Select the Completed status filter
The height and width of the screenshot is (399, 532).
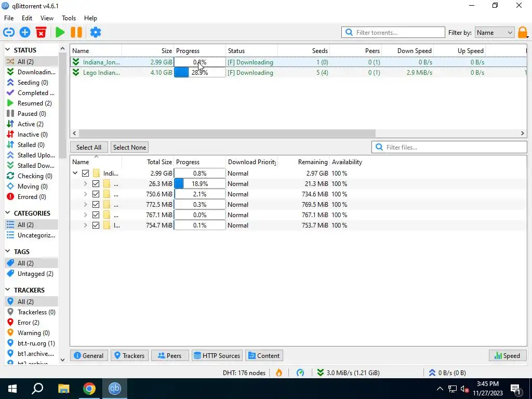[31, 93]
